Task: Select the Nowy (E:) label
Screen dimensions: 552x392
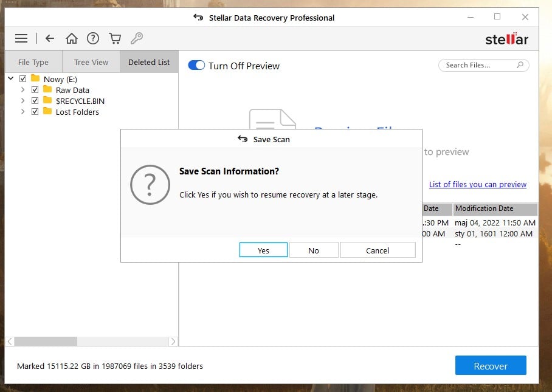Action: click(60, 79)
